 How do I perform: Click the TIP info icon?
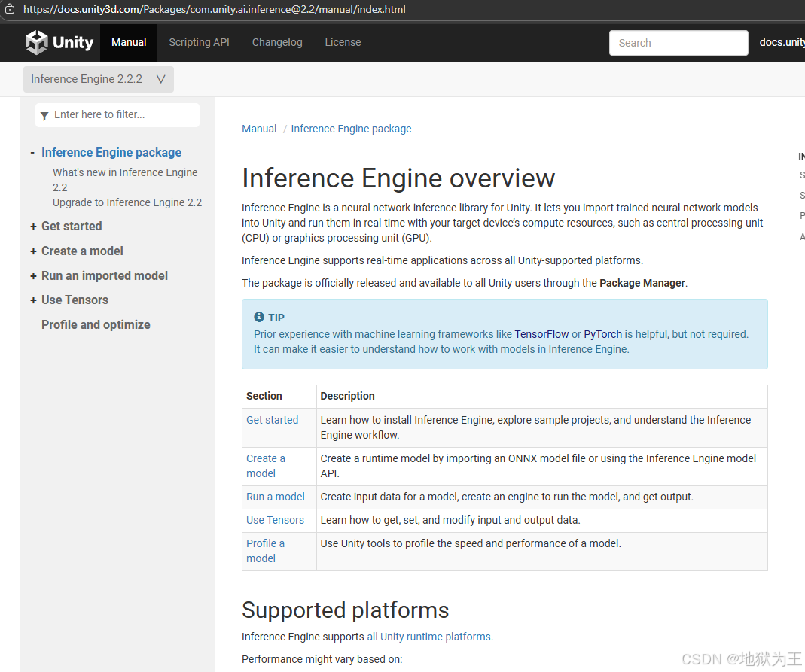[259, 317]
